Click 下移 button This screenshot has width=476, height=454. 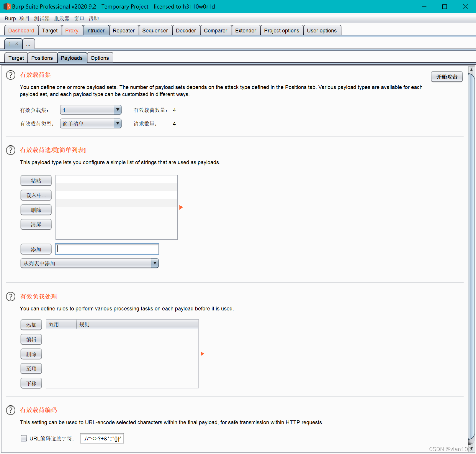pyautogui.click(x=31, y=383)
